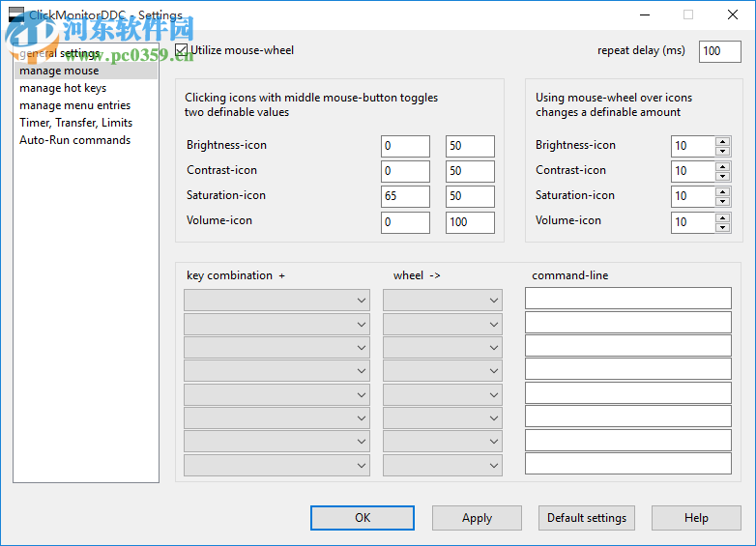
Task: Open Help button
Action: (x=696, y=518)
